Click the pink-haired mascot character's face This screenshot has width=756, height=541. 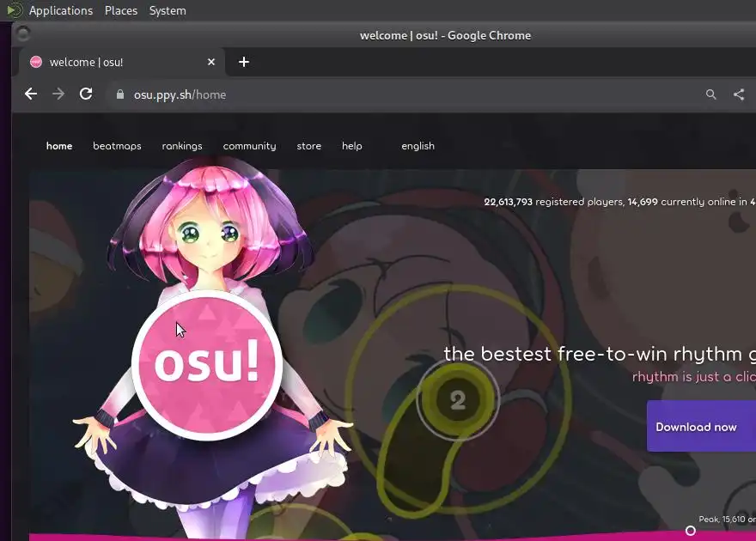(x=209, y=236)
